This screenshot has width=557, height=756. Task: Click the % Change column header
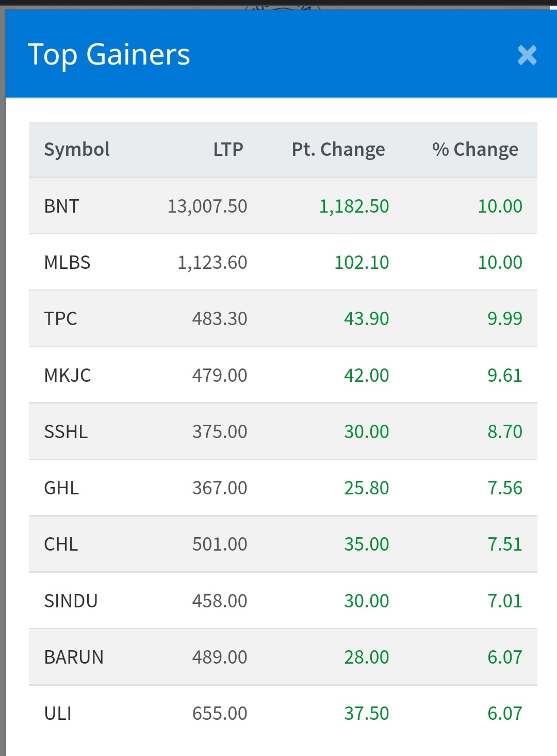click(x=475, y=150)
